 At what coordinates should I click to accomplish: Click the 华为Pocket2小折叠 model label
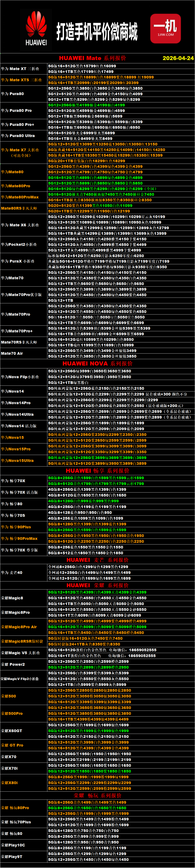(x=19, y=244)
